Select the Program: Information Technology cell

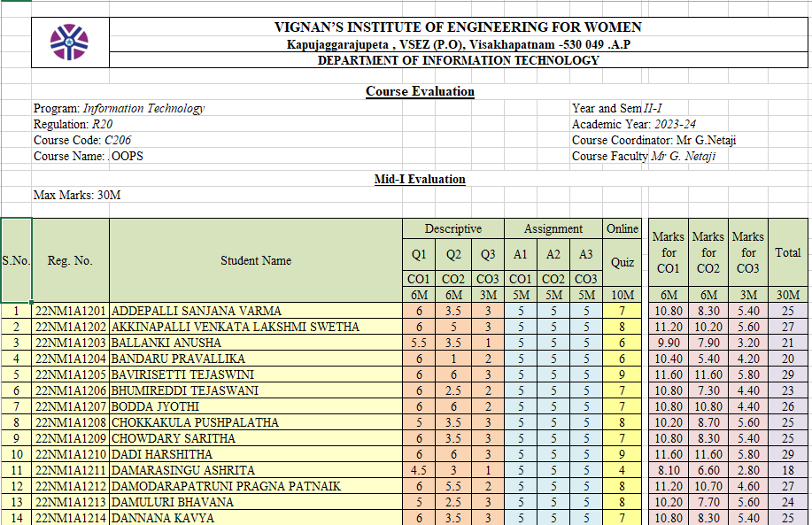click(120, 108)
